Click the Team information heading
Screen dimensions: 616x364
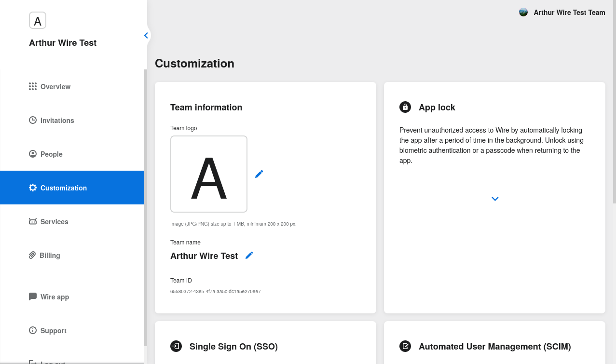[206, 108]
